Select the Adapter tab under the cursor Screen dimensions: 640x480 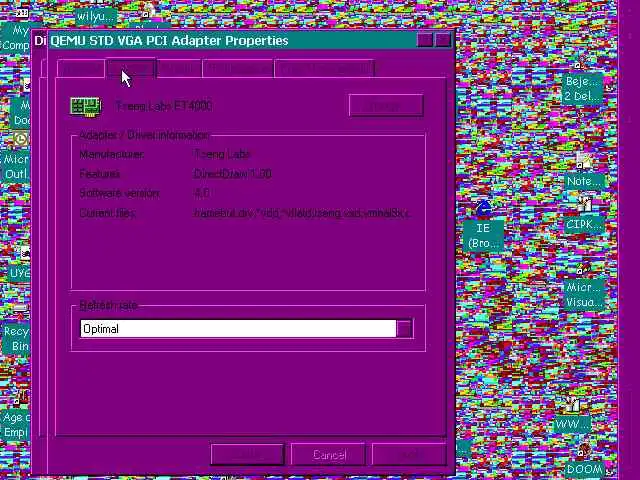point(131,68)
